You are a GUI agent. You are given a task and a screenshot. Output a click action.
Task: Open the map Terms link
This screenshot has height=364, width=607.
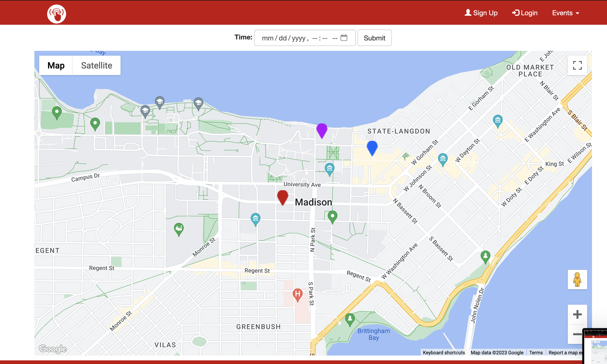[x=536, y=352]
